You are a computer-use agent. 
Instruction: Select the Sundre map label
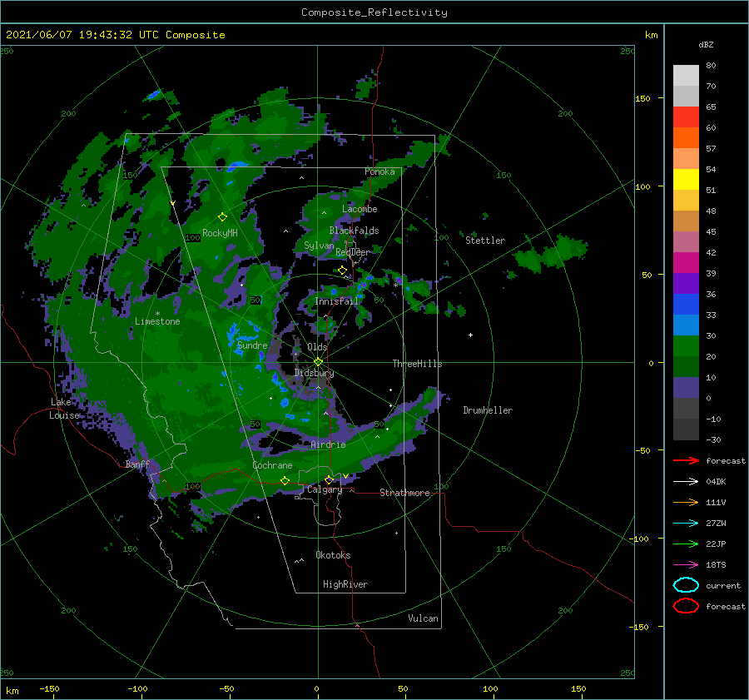pos(252,345)
